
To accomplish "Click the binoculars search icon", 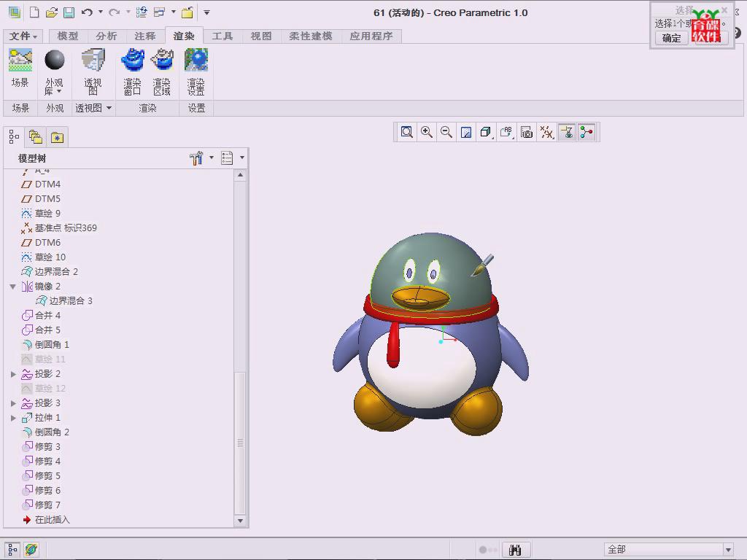I will [516, 550].
